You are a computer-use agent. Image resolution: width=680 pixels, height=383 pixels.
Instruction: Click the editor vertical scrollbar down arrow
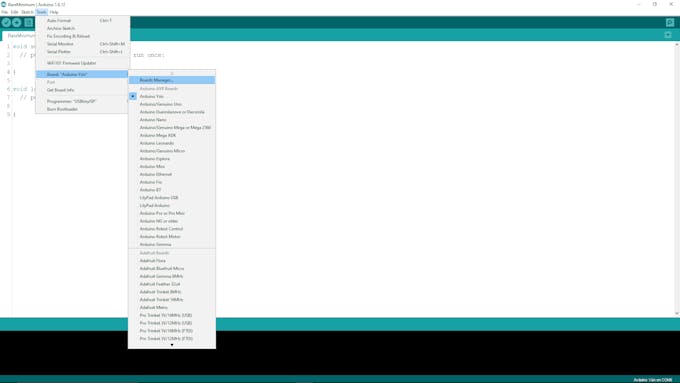(677, 314)
